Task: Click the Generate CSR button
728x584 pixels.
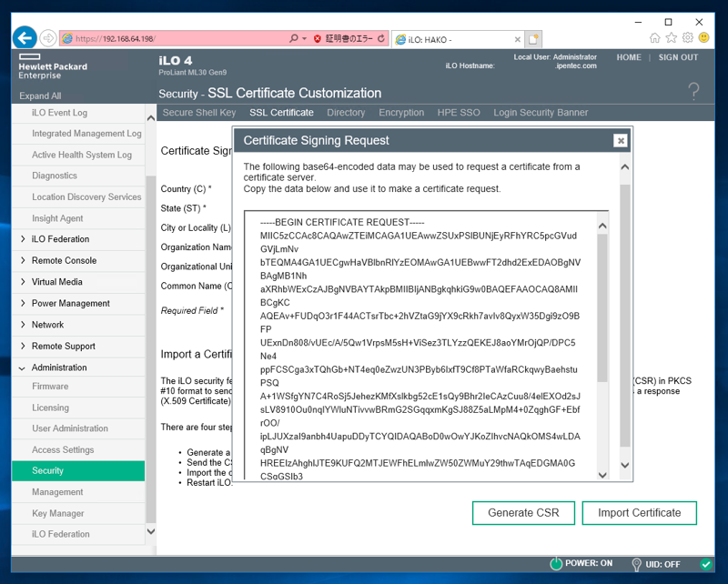Action: [523, 513]
